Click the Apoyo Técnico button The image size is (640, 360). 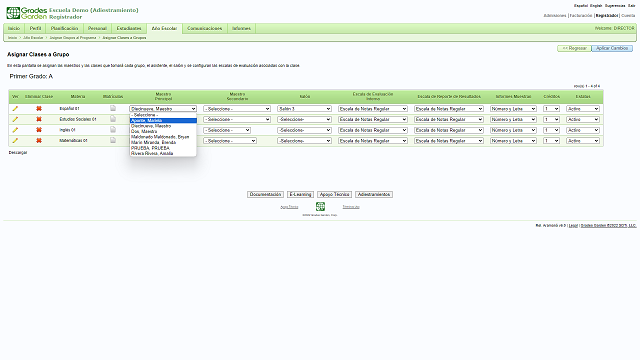point(334,194)
